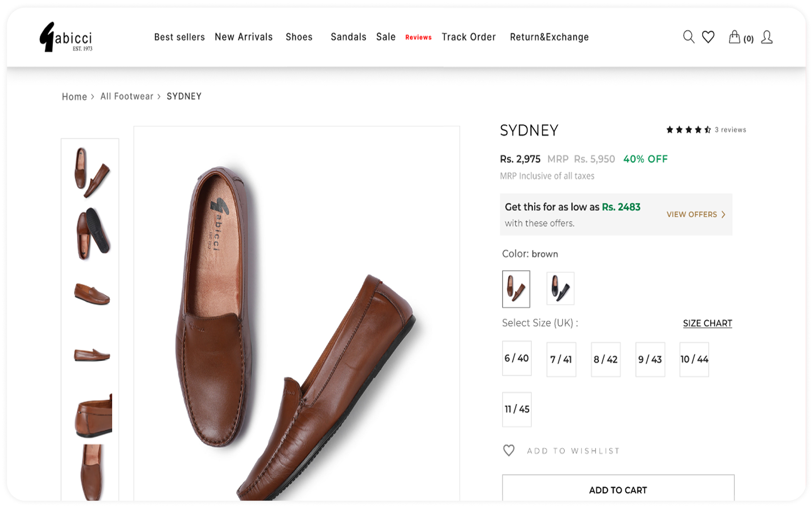This screenshot has width=812, height=506.
Task: Open the user account icon
Action: pos(767,37)
